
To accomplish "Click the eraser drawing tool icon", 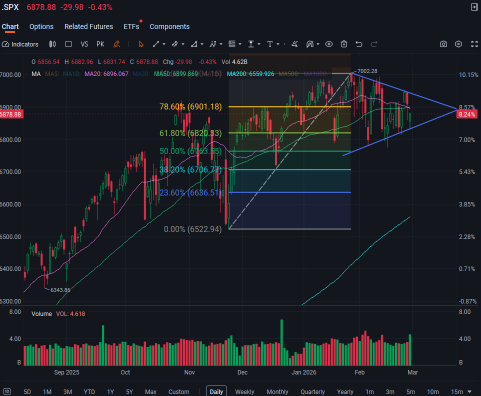I will [294, 44].
